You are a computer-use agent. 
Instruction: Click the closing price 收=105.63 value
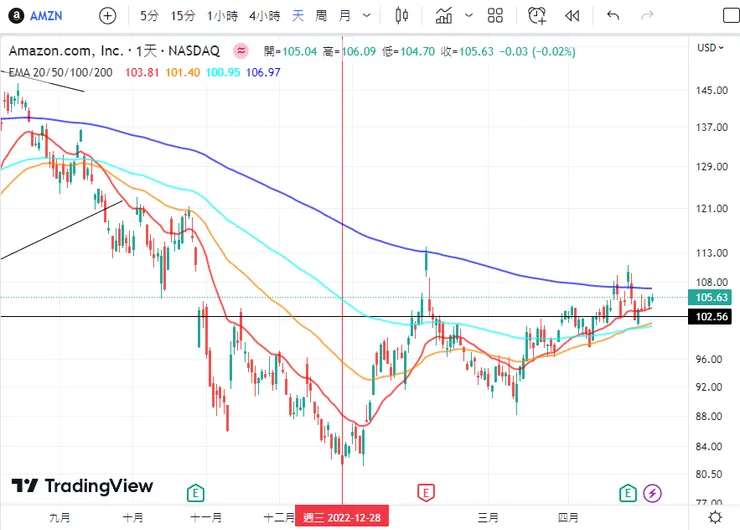467,51
